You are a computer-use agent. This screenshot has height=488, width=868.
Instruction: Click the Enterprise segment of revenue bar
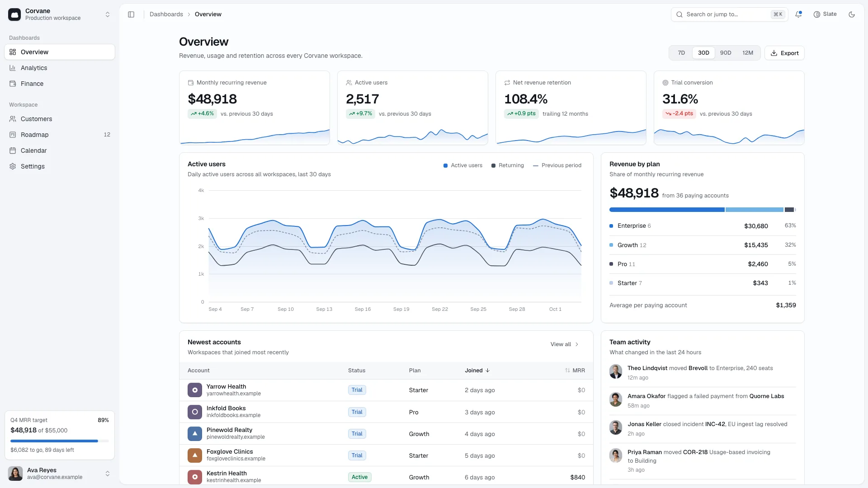667,210
